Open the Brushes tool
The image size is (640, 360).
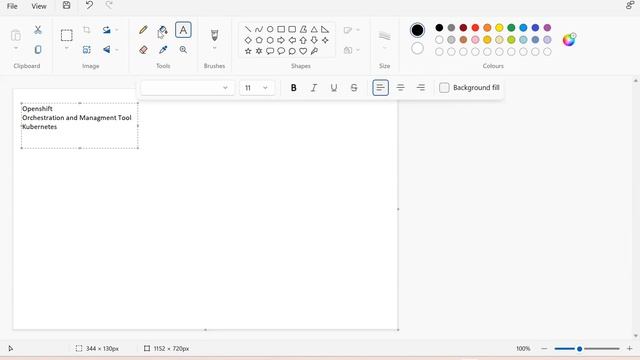pyautogui.click(x=214, y=35)
